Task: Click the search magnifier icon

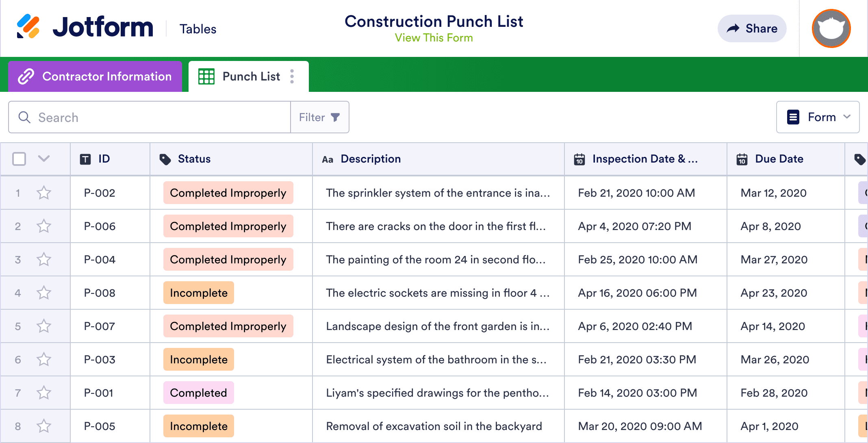Action: click(24, 117)
